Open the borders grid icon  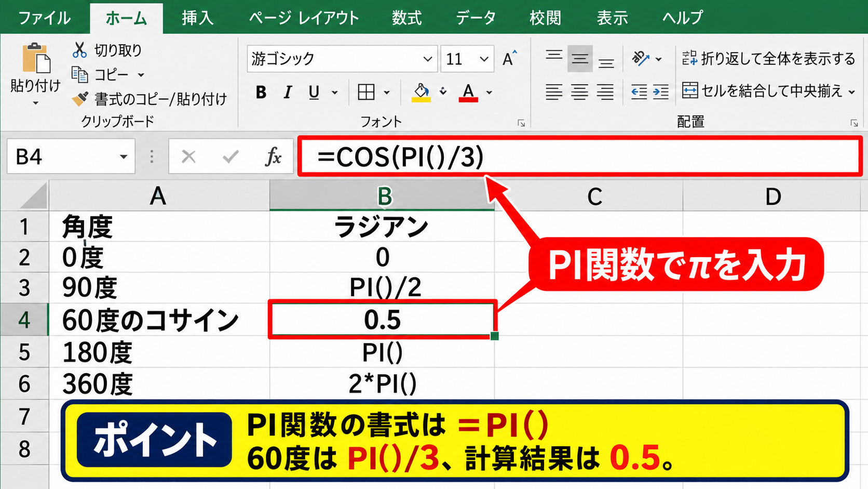(366, 92)
